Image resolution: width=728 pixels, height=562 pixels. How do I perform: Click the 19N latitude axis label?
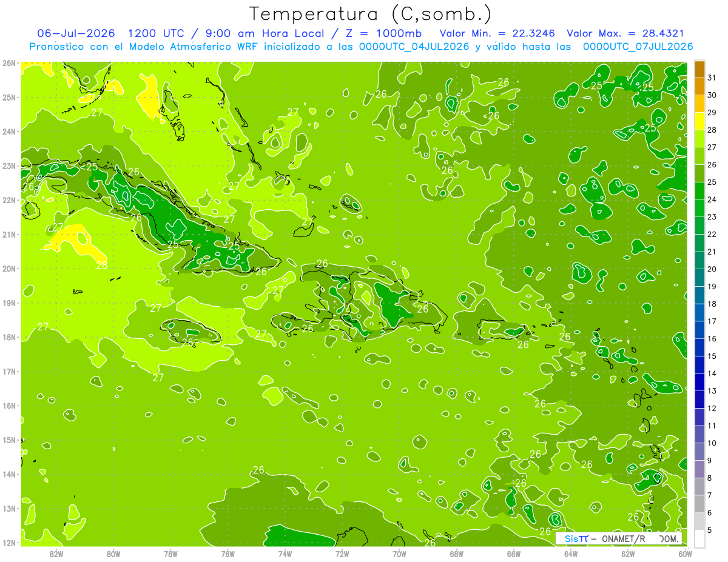pyautogui.click(x=9, y=303)
